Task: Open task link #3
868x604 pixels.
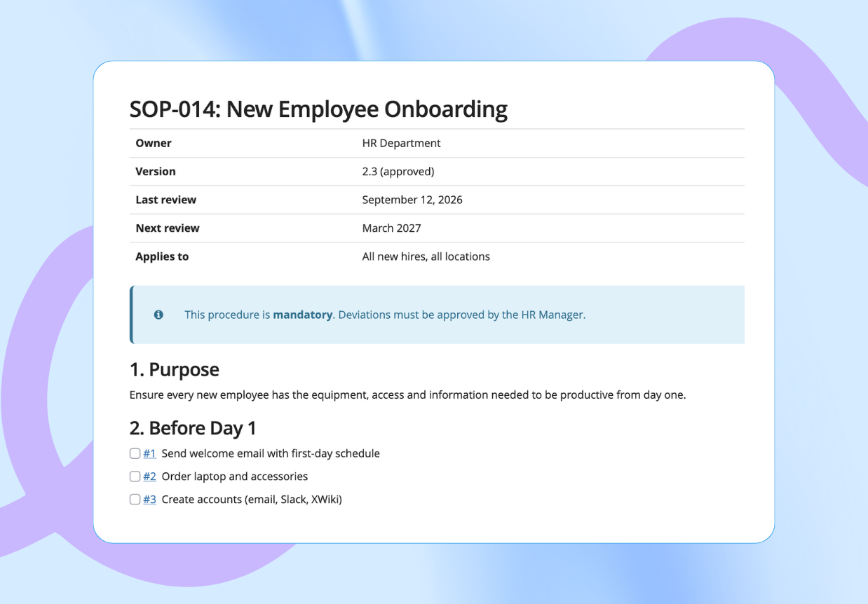Action: [x=149, y=500]
